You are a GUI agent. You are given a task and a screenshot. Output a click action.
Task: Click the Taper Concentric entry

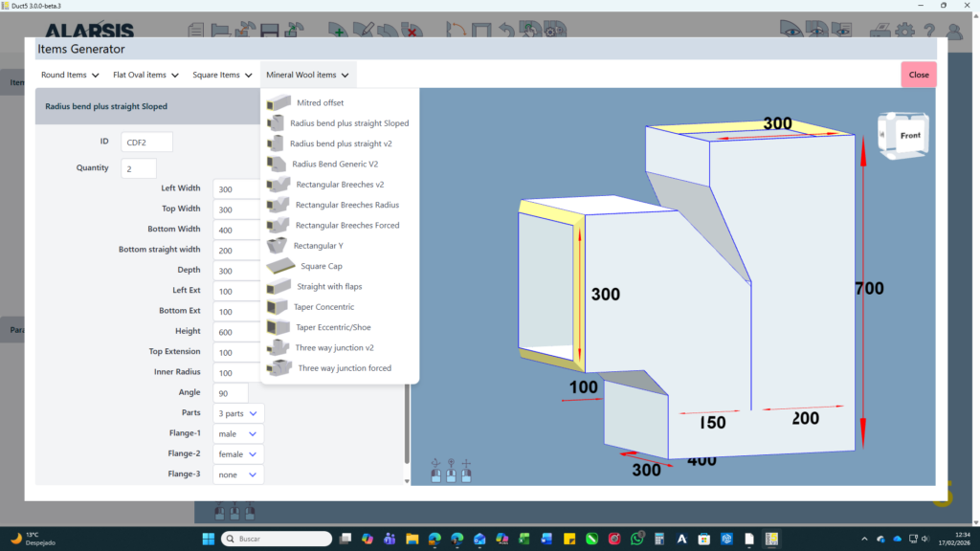point(324,307)
